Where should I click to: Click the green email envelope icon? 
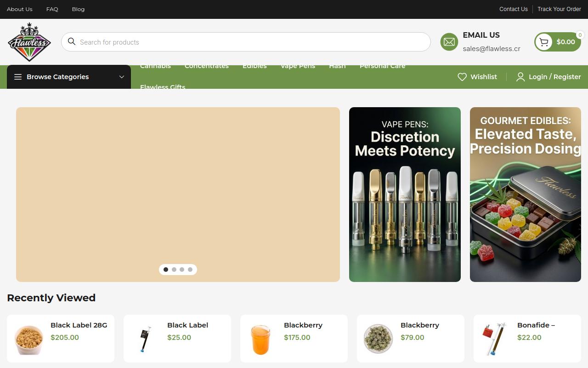(449, 42)
